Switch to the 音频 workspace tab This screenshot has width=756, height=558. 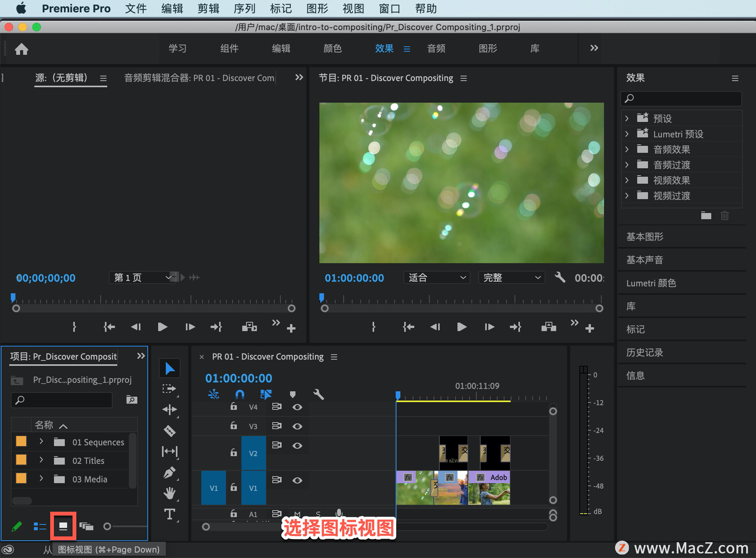436,48
